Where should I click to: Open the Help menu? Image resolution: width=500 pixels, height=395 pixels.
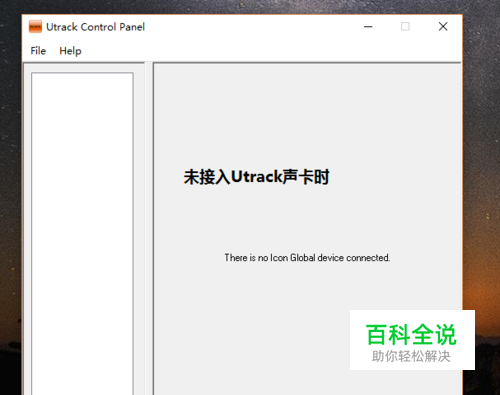click(70, 51)
